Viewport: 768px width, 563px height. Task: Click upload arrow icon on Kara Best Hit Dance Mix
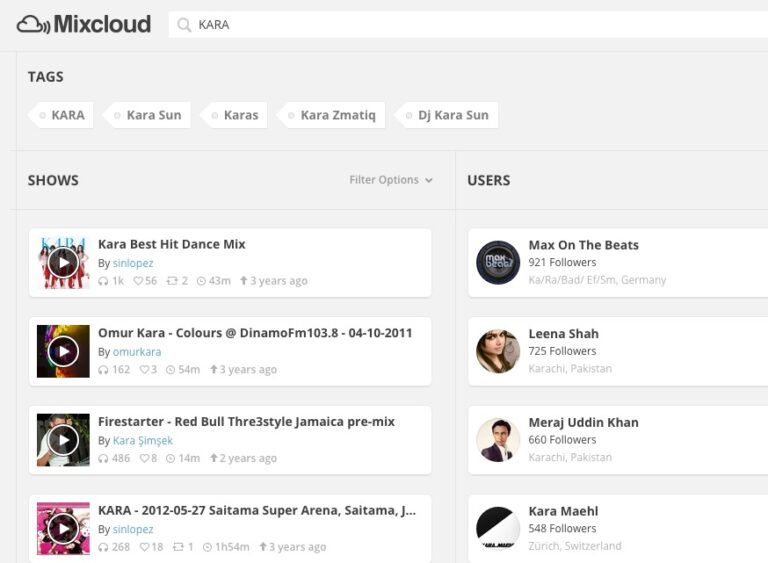[243, 280]
